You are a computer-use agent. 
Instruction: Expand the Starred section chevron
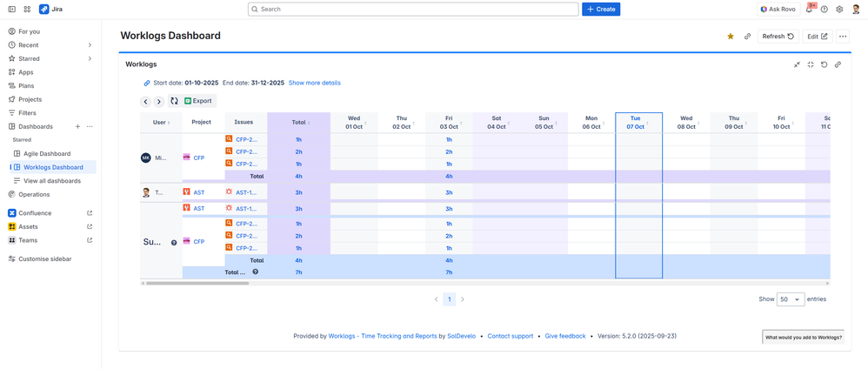click(90, 59)
